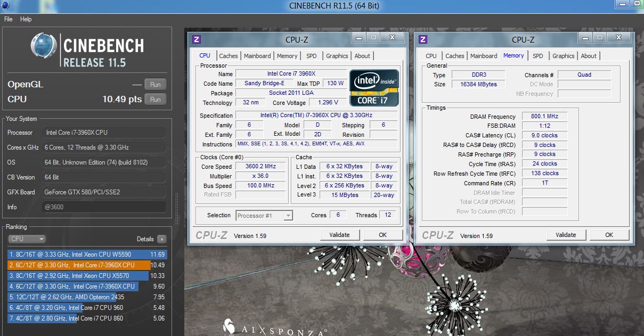644x336 pixels.
Task: Click OK in the left CPU-Z window
Action: [x=382, y=235]
